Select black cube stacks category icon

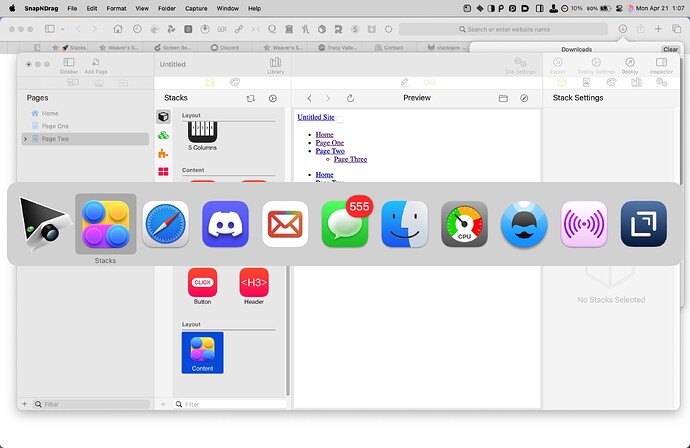point(163,117)
